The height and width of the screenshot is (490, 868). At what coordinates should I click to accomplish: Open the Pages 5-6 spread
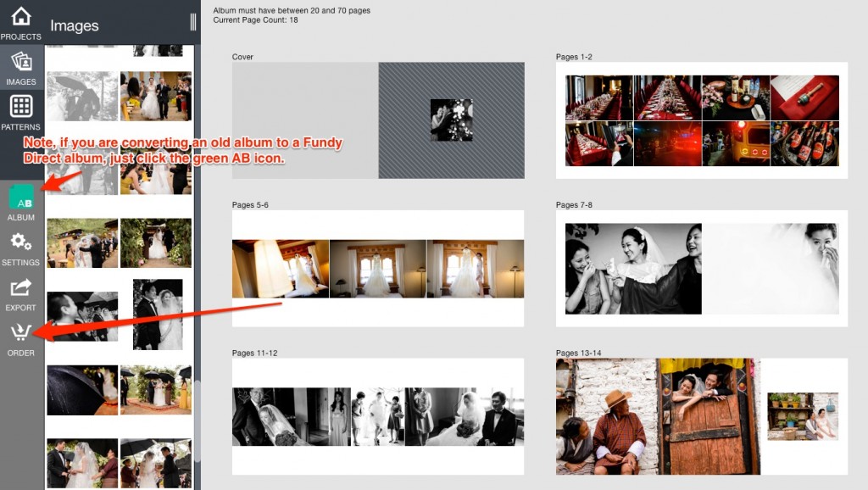coord(378,269)
